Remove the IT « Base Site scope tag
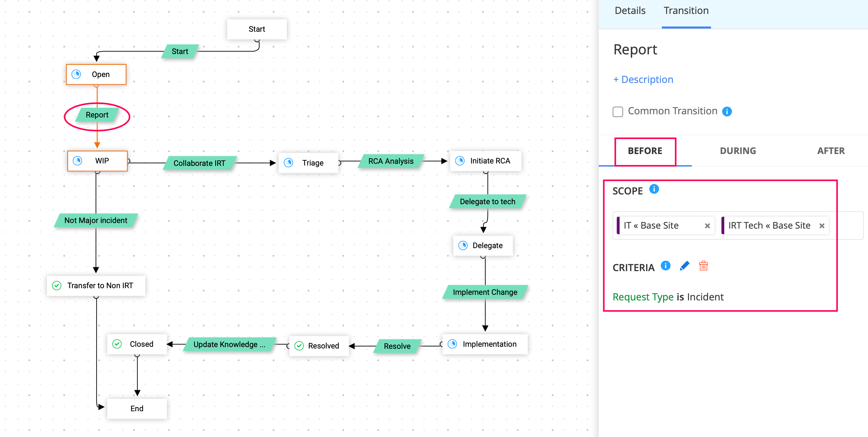The width and height of the screenshot is (868, 437). 707,226
